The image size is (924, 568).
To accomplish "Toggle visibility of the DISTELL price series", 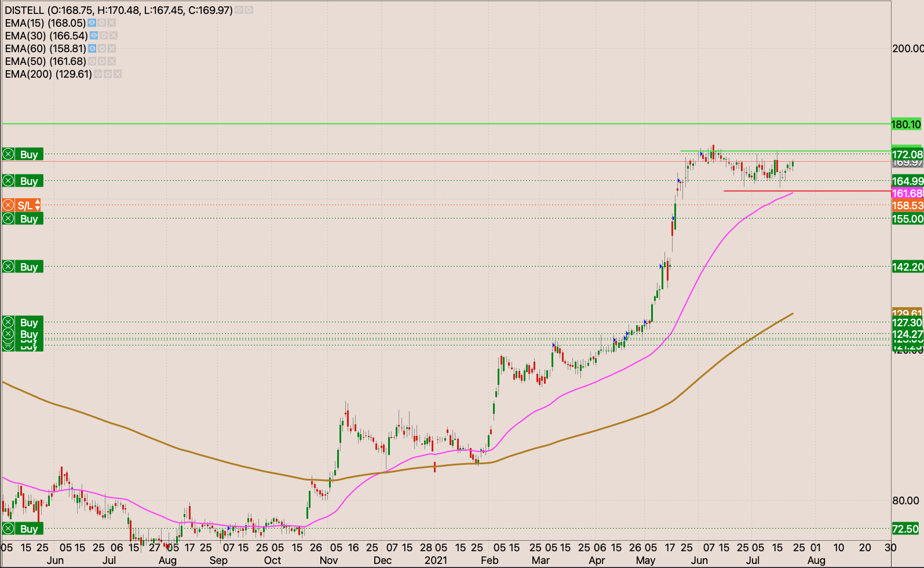I will (239, 10).
